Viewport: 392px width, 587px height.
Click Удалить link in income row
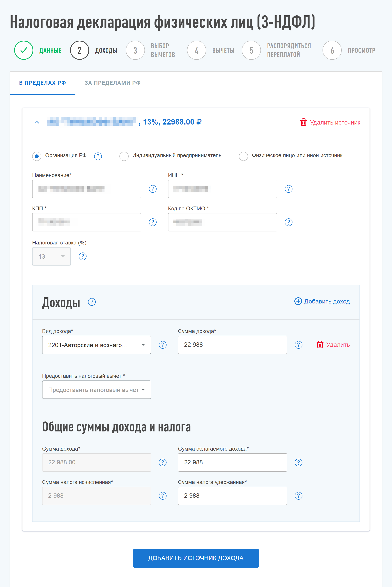pos(338,344)
